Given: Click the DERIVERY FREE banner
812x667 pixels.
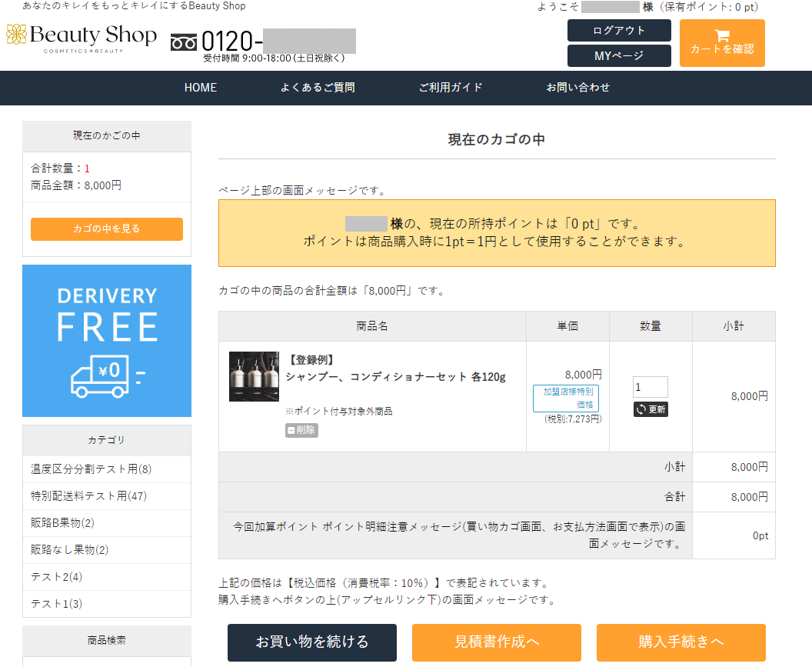Looking at the screenshot, I should 107,341.
